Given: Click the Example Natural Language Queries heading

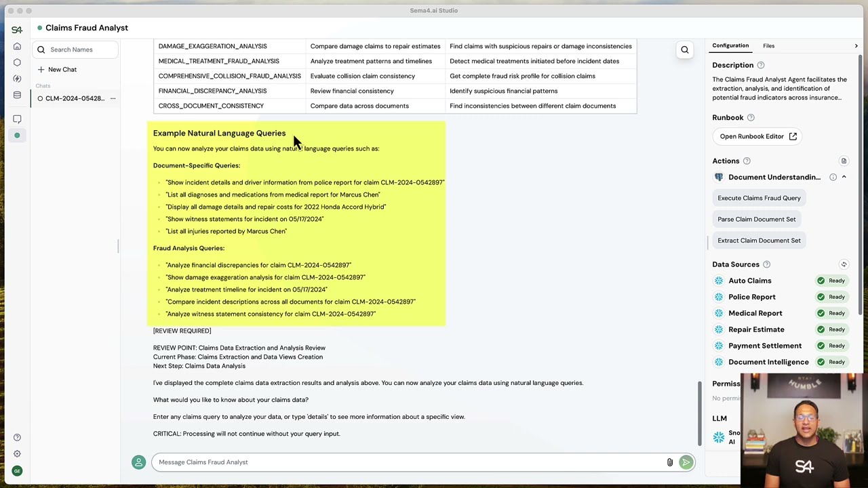Looking at the screenshot, I should (x=219, y=133).
